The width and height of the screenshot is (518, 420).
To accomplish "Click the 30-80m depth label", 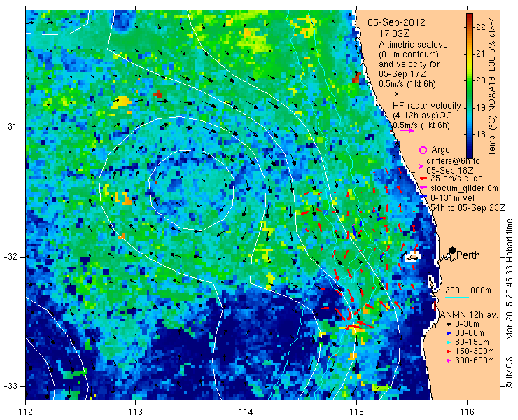I will coord(470,333).
